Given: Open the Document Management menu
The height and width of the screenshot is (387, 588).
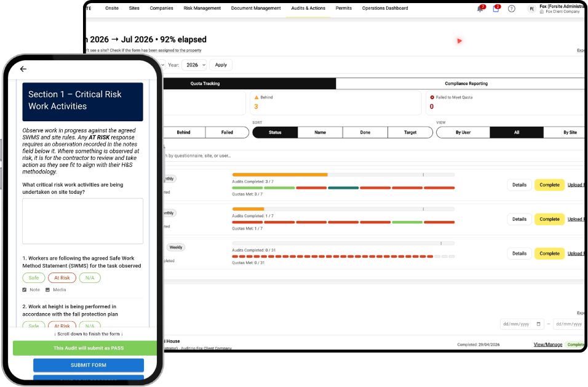Looking at the screenshot, I should pos(256,8).
